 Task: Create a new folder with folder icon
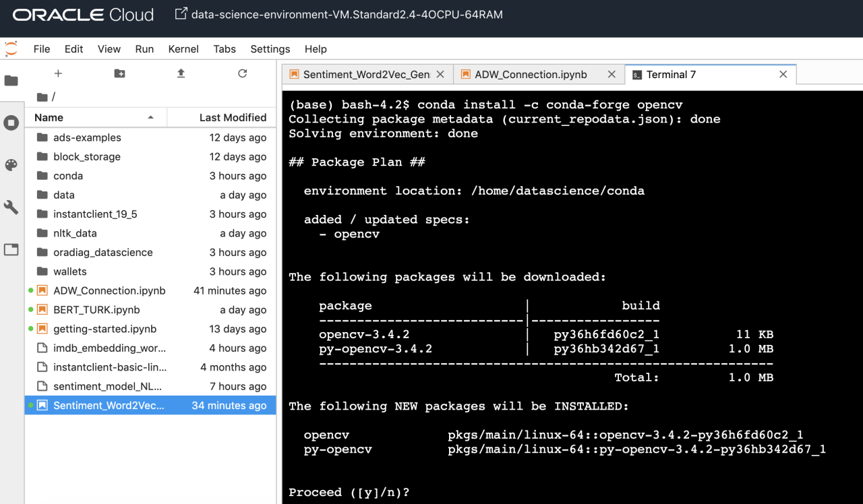pyautogui.click(x=119, y=73)
